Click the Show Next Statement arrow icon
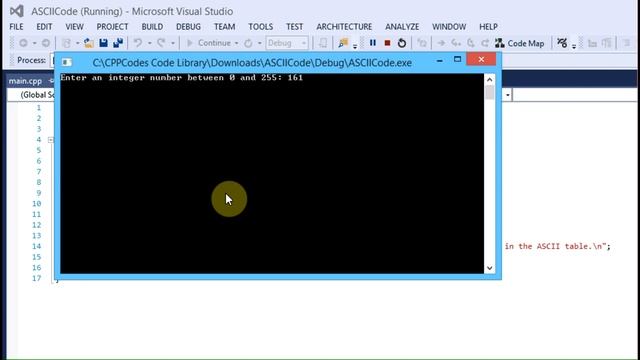 coord(441,43)
